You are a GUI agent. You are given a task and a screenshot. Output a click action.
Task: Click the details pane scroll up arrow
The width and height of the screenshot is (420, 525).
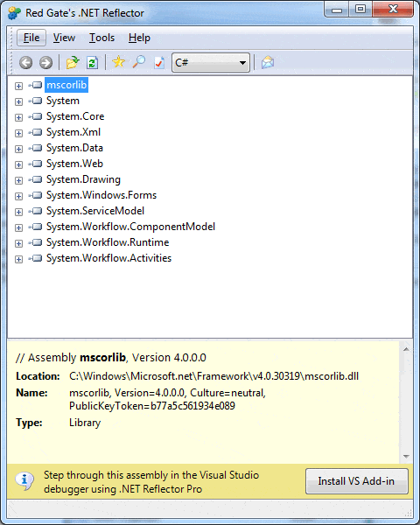point(406,349)
